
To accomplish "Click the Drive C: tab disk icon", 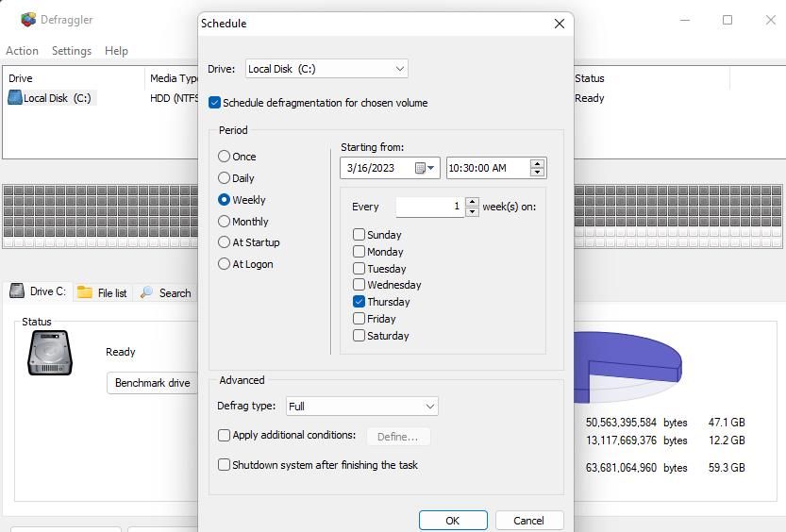I will tap(17, 291).
